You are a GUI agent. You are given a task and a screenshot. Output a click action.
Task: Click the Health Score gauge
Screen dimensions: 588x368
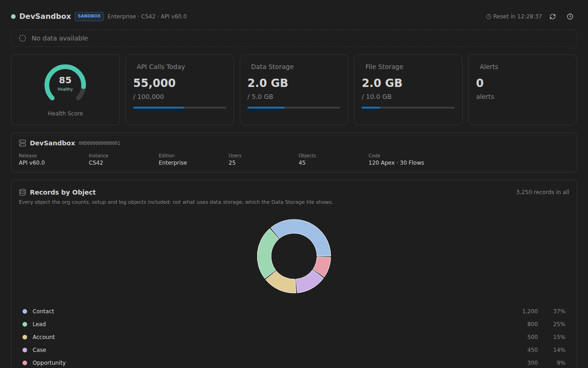click(65, 83)
